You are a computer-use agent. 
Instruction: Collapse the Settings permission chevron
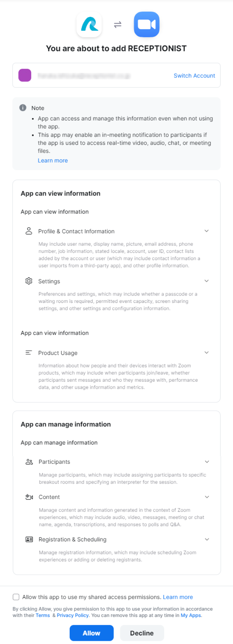pyautogui.click(x=207, y=281)
